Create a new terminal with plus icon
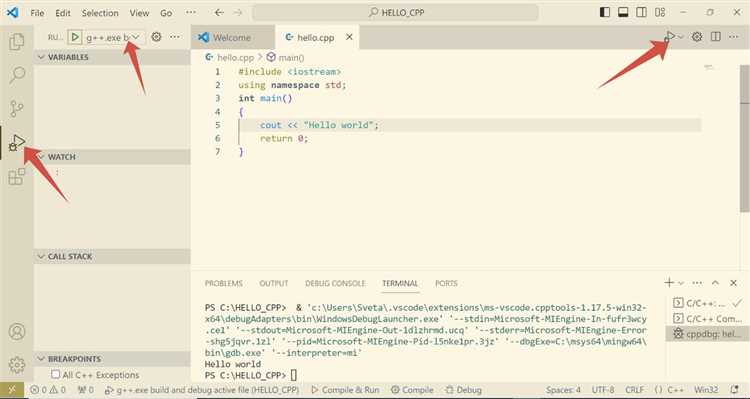This screenshot has width=750, height=399. click(669, 283)
